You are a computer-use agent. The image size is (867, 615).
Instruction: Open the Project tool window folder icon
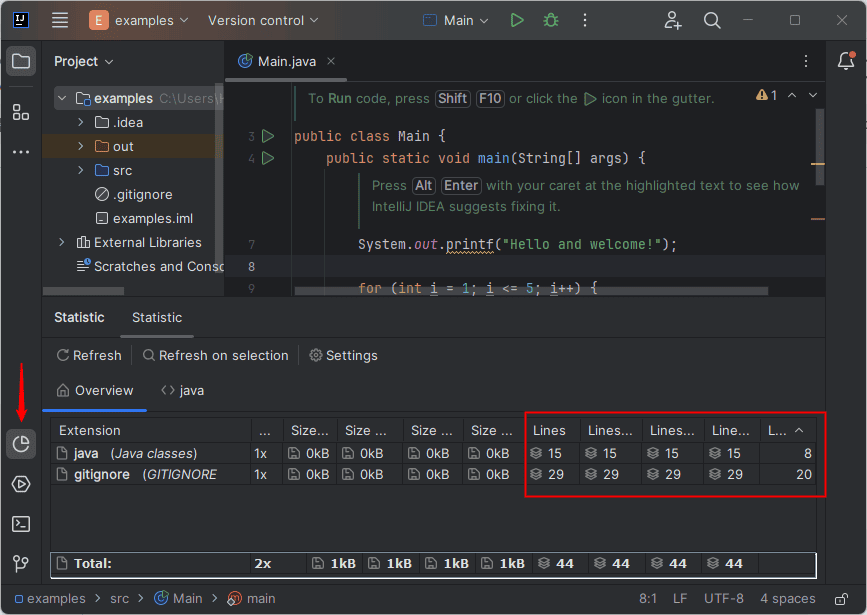point(21,61)
